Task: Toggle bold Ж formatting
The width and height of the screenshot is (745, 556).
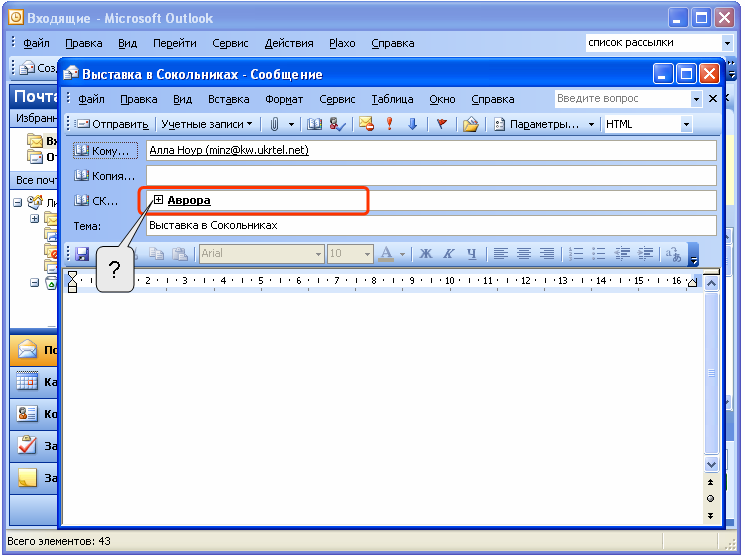Action: click(426, 254)
